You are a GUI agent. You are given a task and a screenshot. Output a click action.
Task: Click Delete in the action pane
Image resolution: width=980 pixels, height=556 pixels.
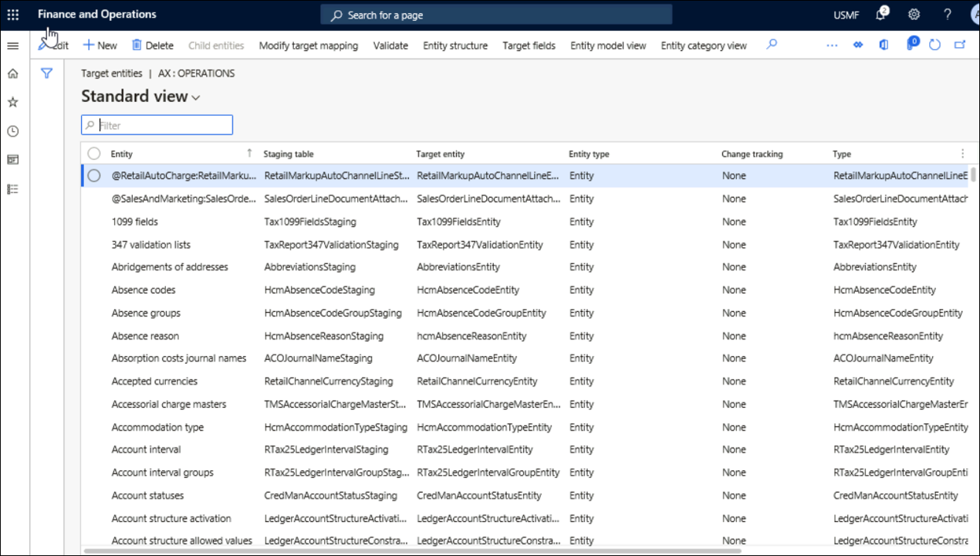[x=152, y=46]
